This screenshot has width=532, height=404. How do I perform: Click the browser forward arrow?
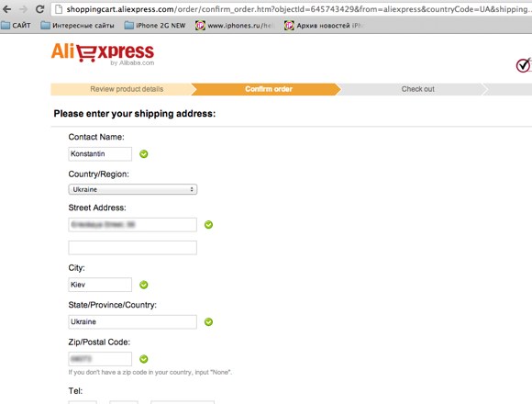(x=23, y=9)
